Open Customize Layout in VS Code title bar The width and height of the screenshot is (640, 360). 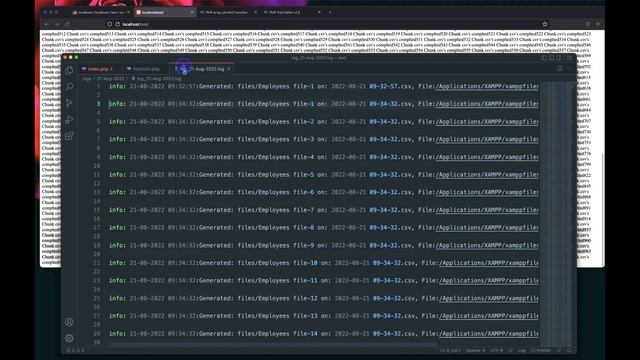pos(569,58)
